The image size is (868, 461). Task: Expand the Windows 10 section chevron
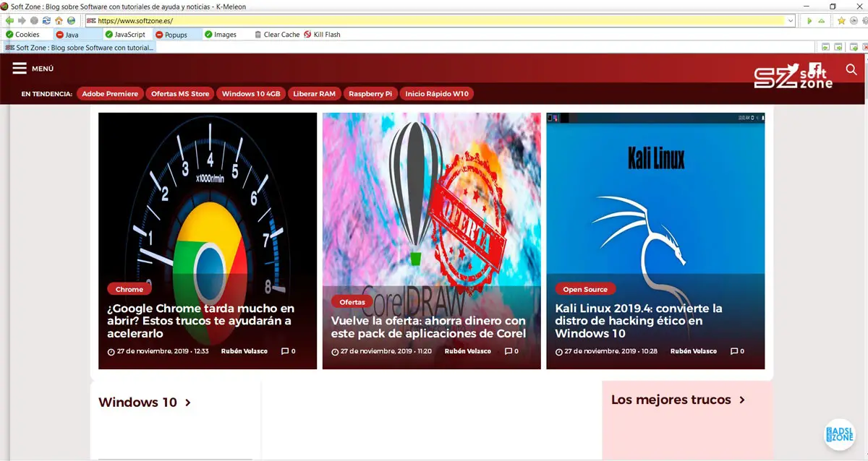click(188, 403)
